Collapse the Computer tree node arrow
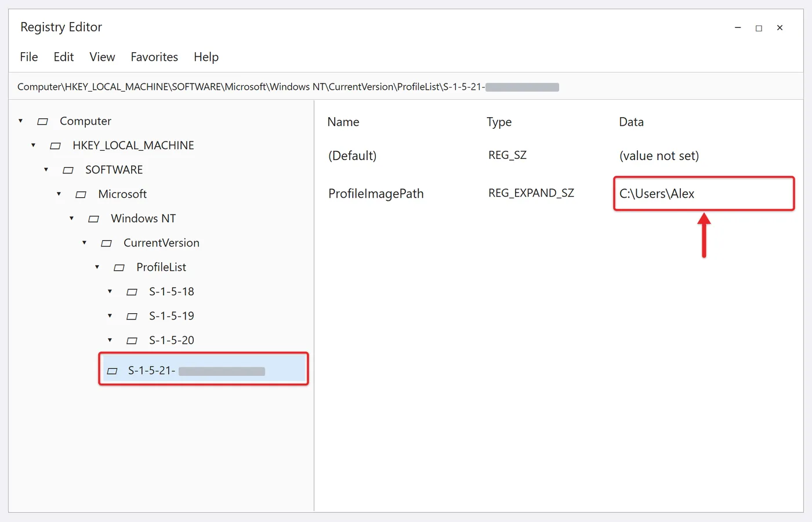The height and width of the screenshot is (522, 812). [x=20, y=121]
